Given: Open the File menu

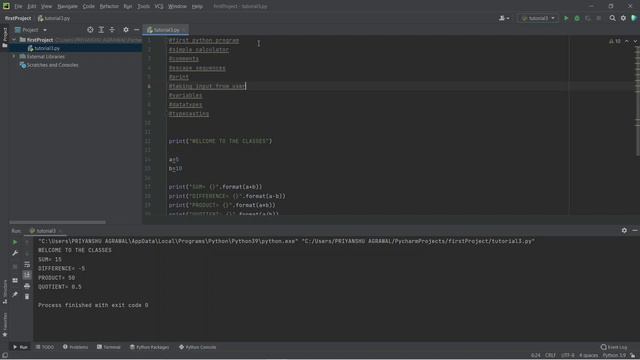Looking at the screenshot, I should [x=18, y=7].
